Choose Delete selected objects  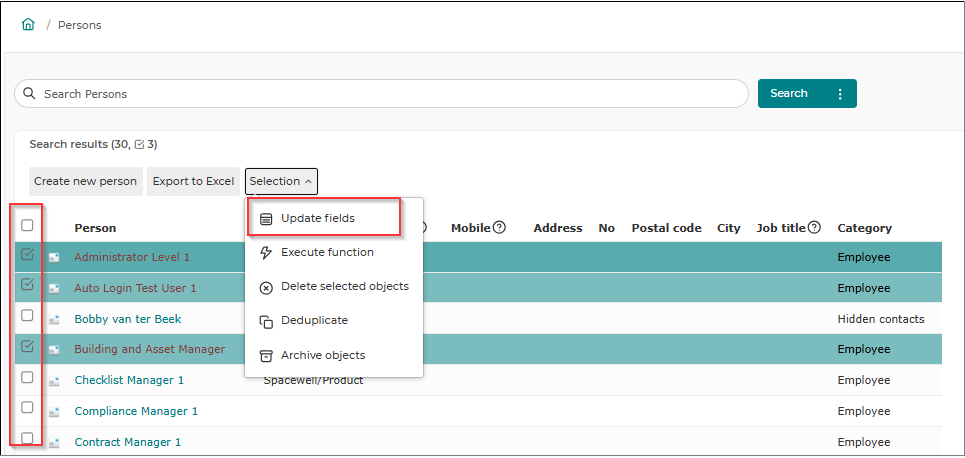pyautogui.click(x=345, y=287)
